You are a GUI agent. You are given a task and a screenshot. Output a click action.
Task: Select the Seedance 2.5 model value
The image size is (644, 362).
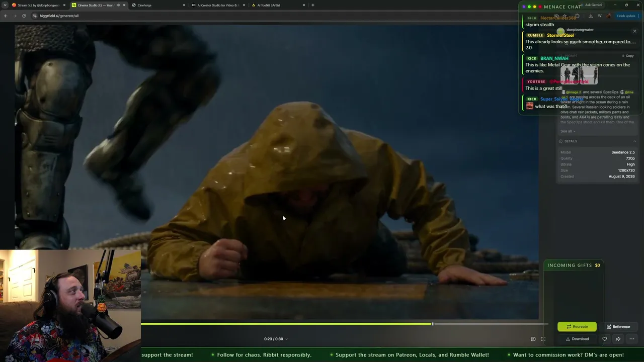(623, 152)
